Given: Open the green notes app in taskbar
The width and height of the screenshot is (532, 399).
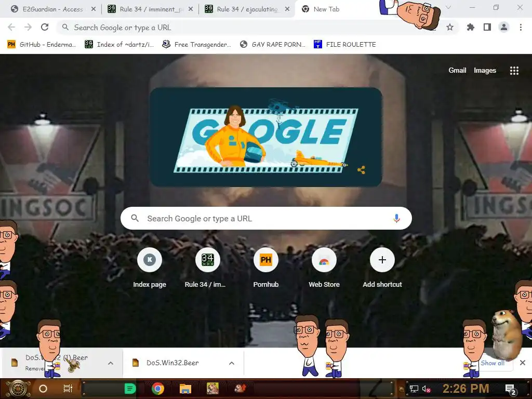Looking at the screenshot, I should (x=130, y=389).
